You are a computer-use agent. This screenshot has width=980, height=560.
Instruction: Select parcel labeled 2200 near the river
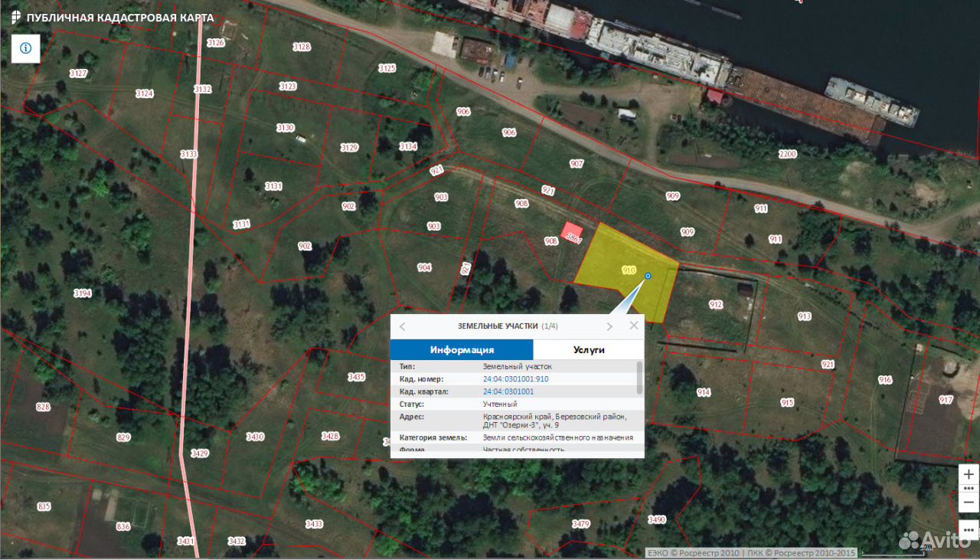click(x=787, y=154)
